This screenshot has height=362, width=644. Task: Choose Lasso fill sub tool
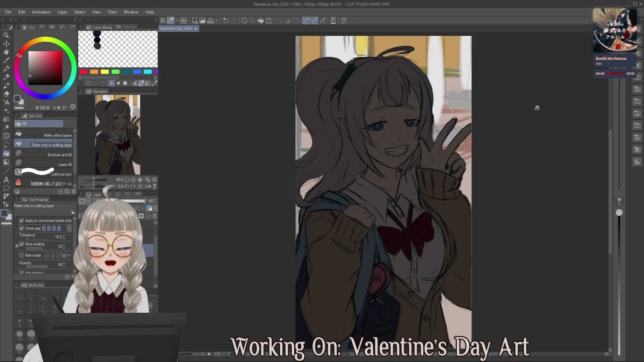pos(43,162)
